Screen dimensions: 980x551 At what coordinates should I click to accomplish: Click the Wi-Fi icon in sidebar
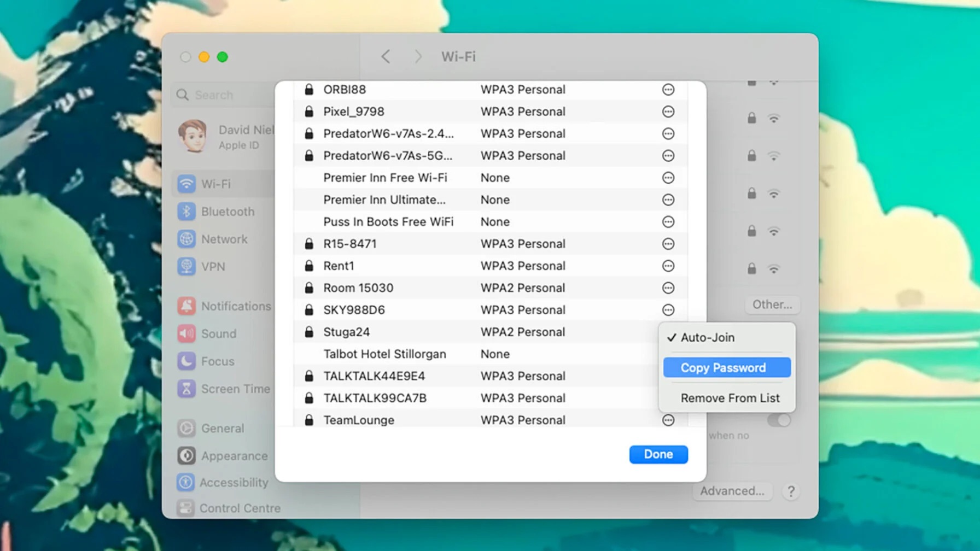point(186,184)
